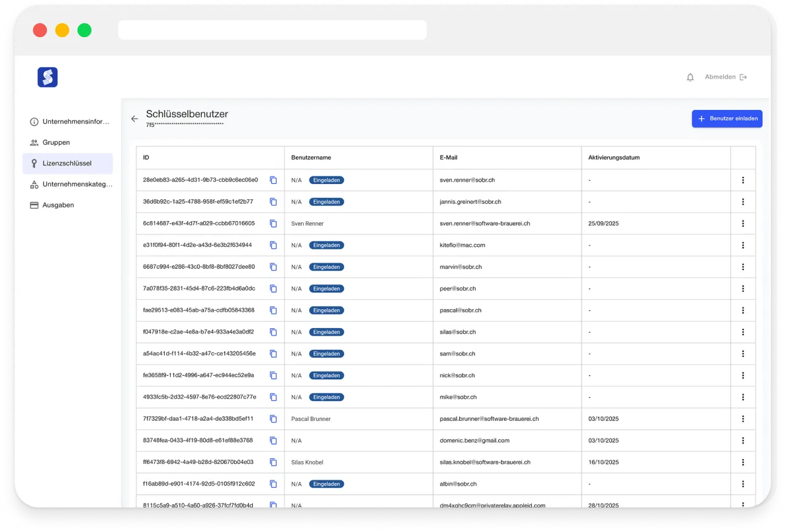The height and width of the screenshot is (532, 786).
Task: Copy the ID in the Pascal Brunner row
Action: point(273,418)
